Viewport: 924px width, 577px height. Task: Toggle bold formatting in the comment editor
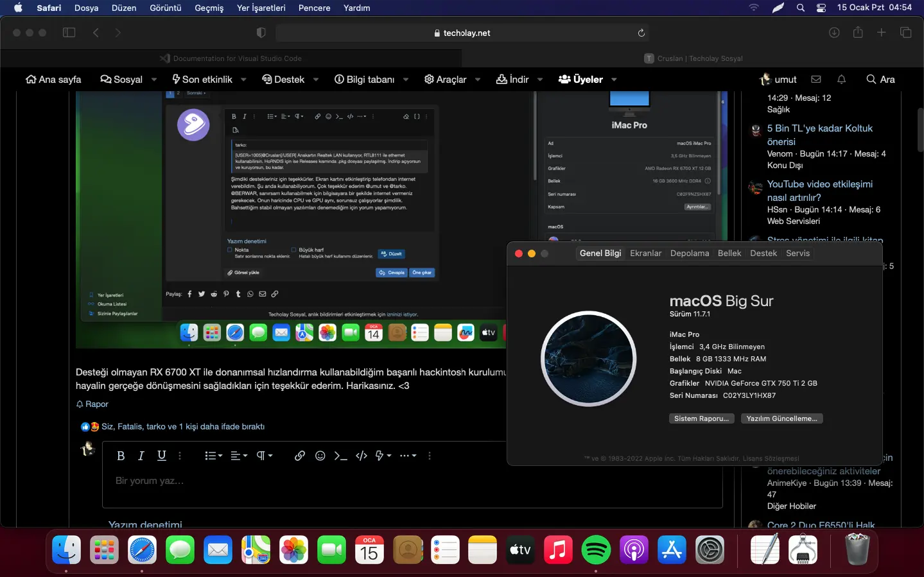tap(121, 456)
